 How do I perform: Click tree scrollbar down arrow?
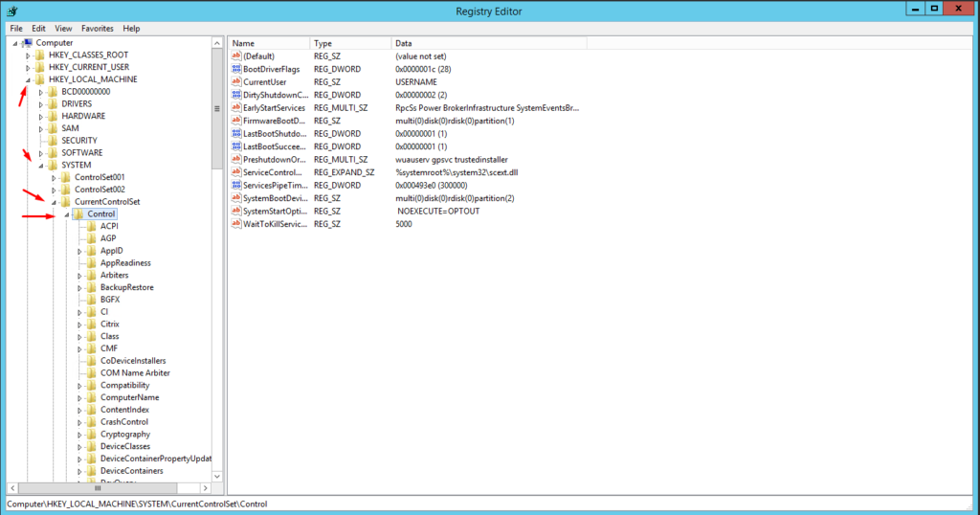217,477
